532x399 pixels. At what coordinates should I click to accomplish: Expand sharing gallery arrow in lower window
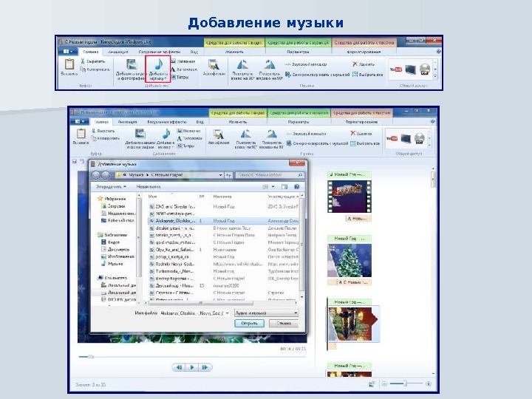[x=430, y=146]
